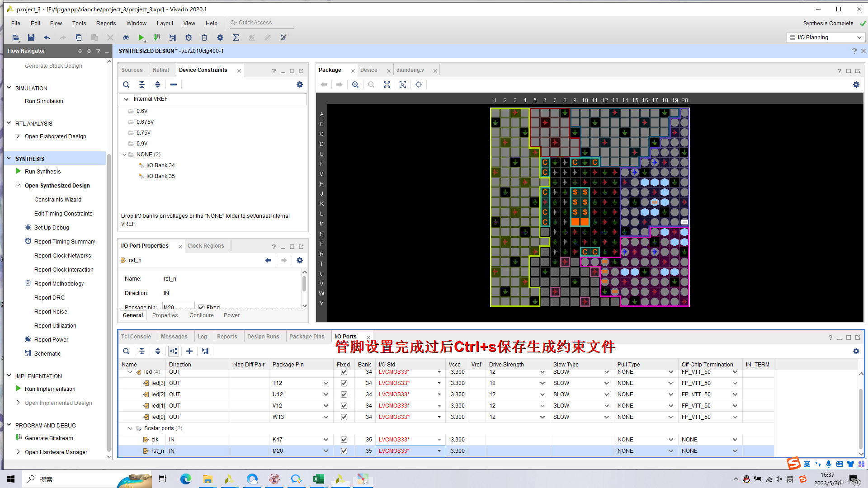Screen dimensions: 868x488
Task: Click the orange pin square in package grid
Action: [x=575, y=222]
